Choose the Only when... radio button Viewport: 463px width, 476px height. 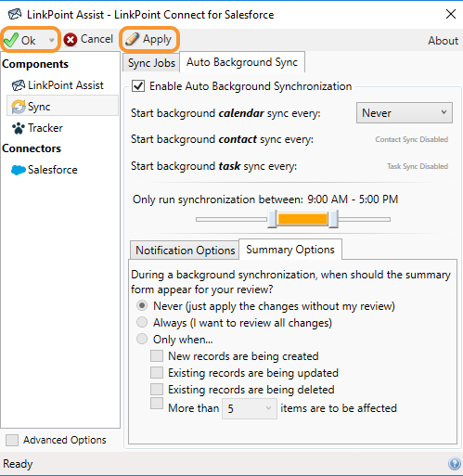[142, 339]
